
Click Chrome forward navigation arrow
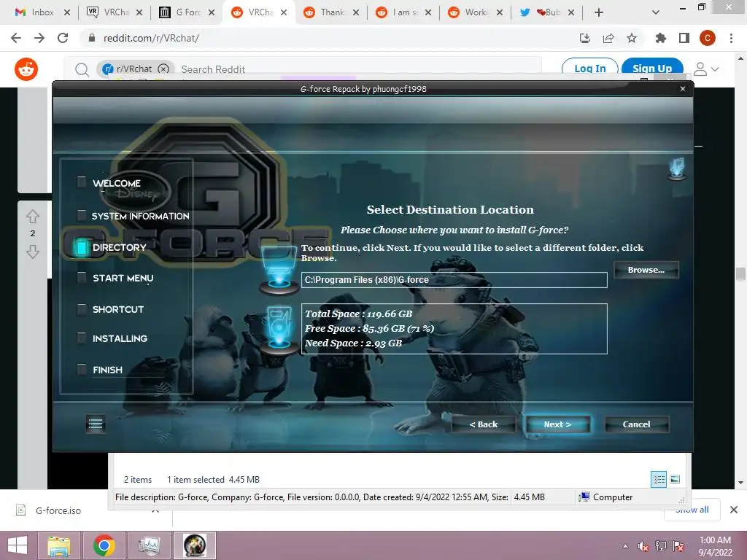(39, 38)
